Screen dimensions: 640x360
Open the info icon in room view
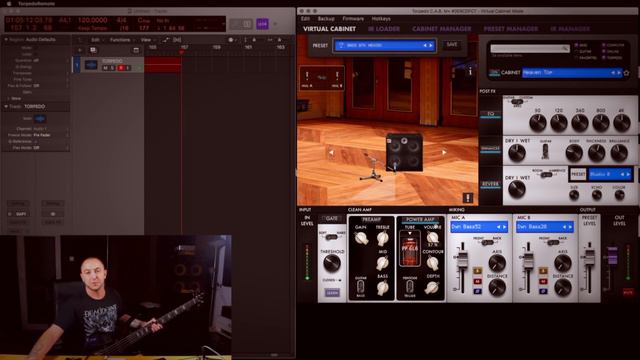tap(470, 71)
